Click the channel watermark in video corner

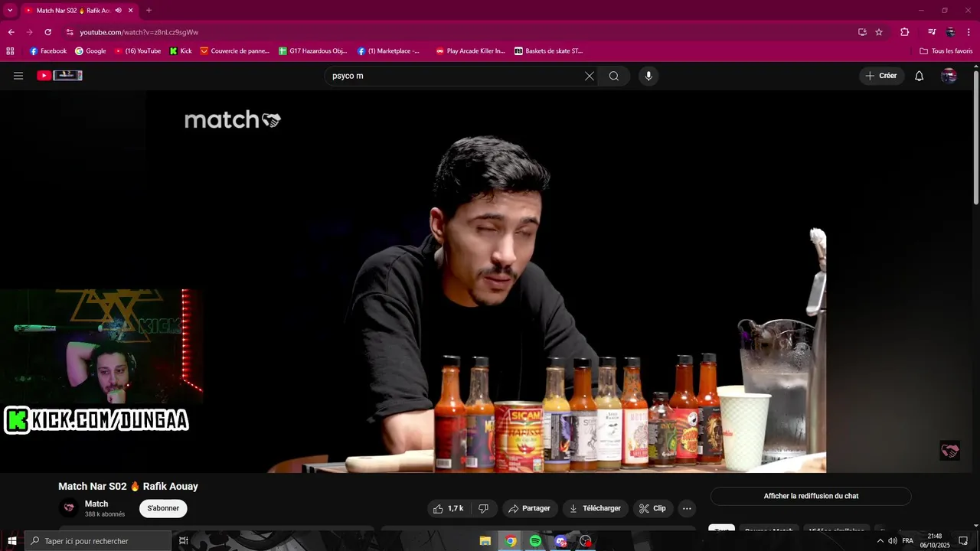tap(949, 451)
